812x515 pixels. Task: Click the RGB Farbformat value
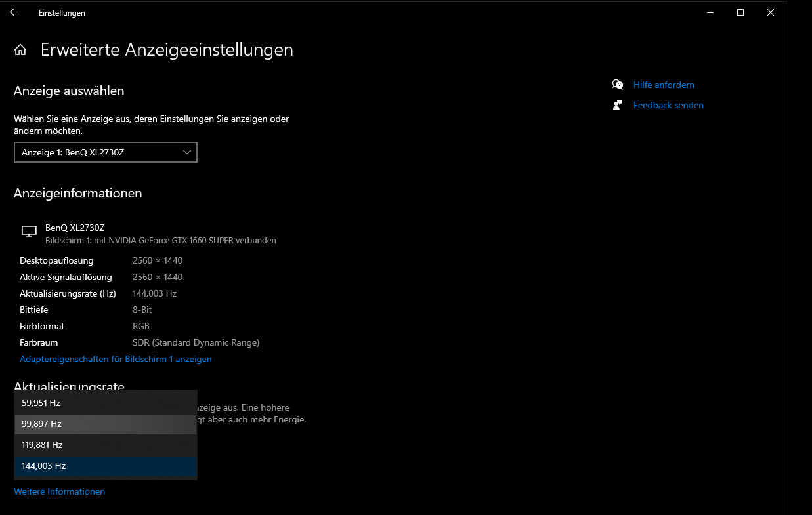click(x=141, y=326)
